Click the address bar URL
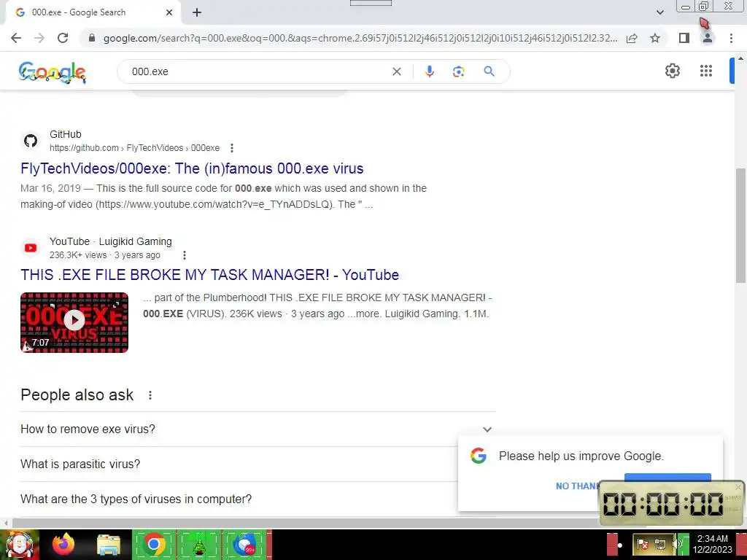 click(360, 38)
